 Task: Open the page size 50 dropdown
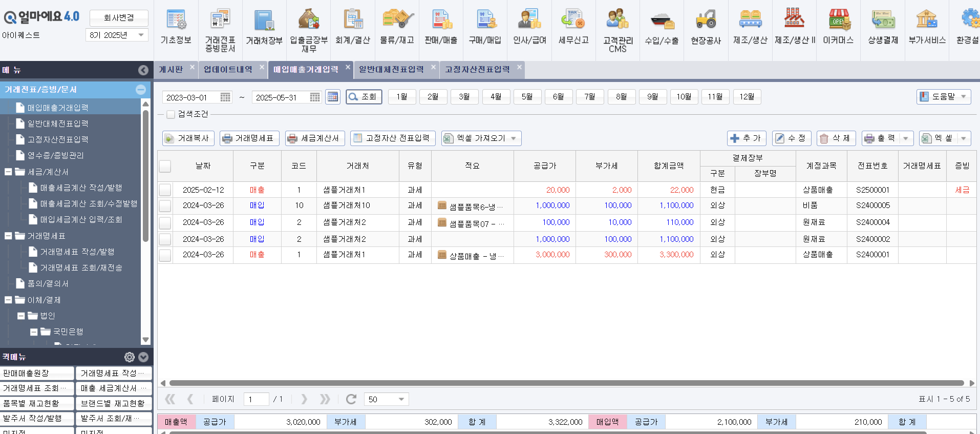click(387, 399)
